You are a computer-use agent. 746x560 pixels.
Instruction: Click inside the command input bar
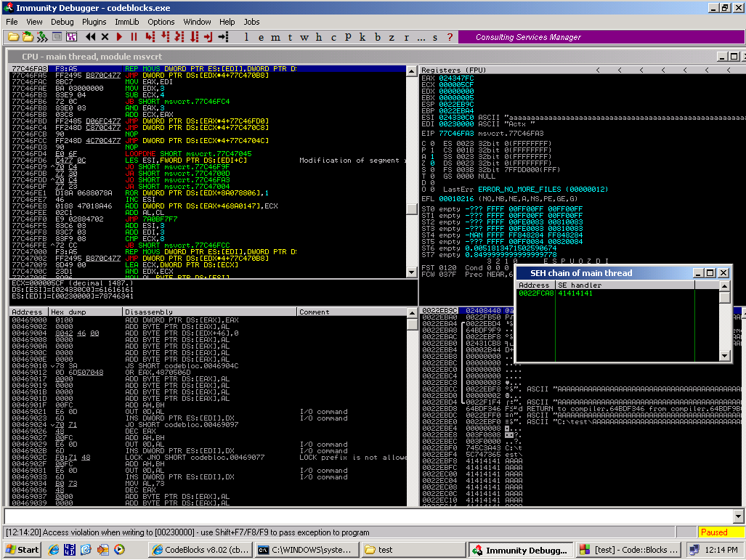click(x=369, y=516)
